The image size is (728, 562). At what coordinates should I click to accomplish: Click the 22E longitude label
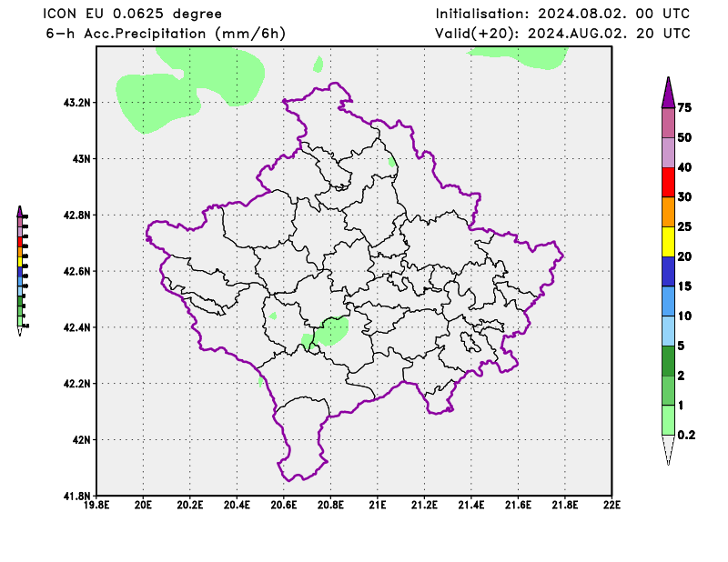point(612,505)
